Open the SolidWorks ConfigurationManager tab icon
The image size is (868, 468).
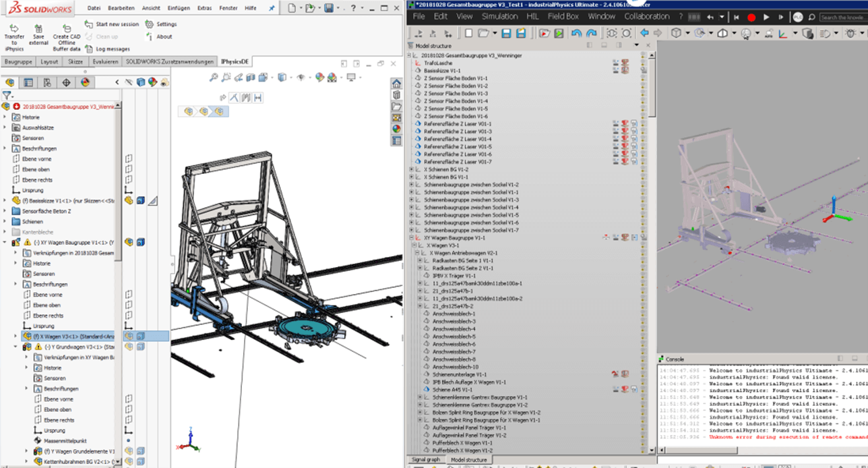tap(46, 82)
